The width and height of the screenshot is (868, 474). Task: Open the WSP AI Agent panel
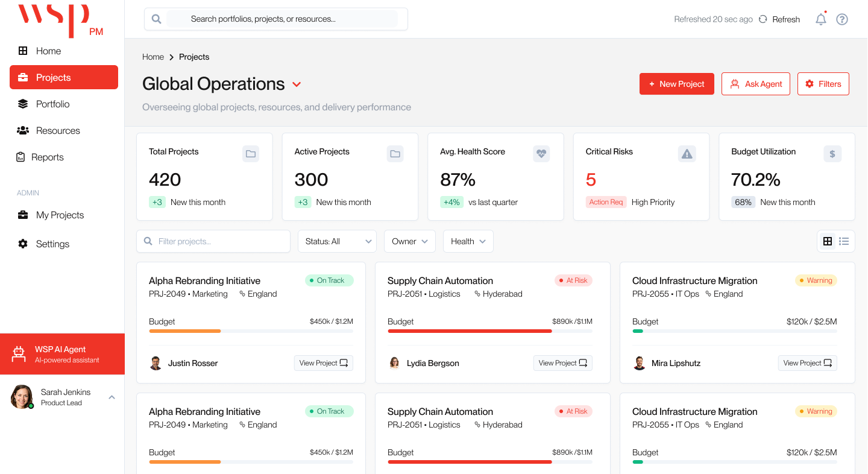pos(62,354)
